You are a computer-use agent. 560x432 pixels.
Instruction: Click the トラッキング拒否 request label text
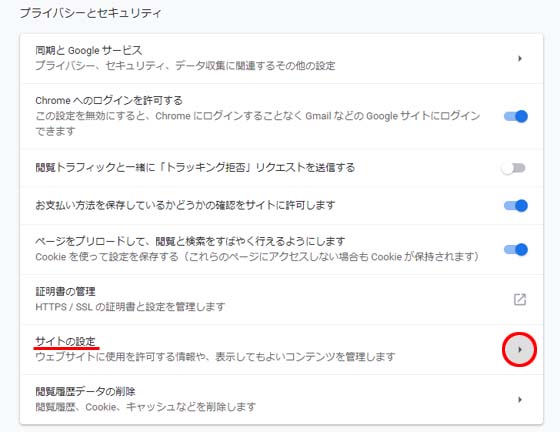pos(195,167)
